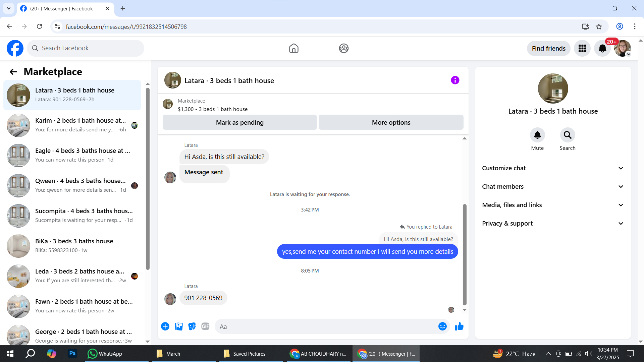
Task: Open a new browser tab
Action: (123, 8)
